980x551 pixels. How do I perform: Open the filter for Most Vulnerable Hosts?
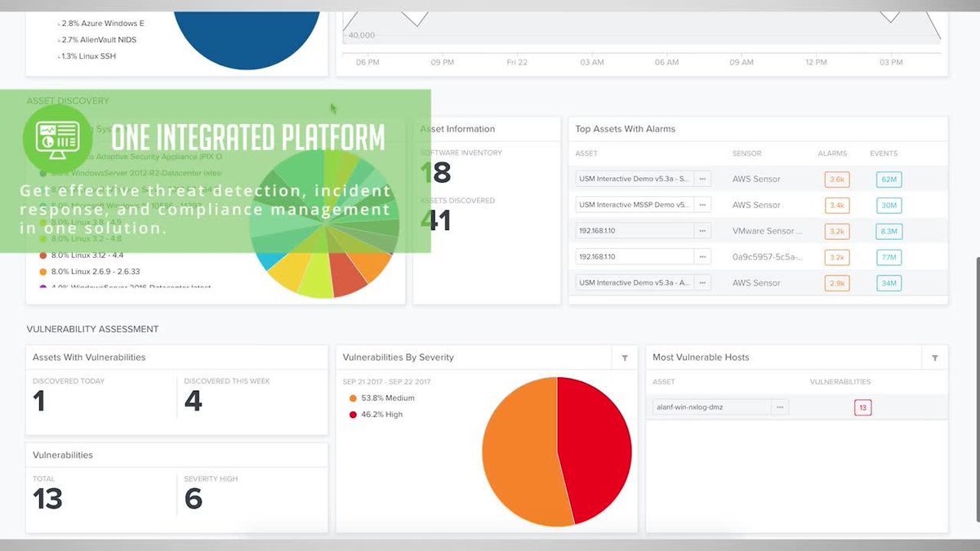click(x=935, y=358)
